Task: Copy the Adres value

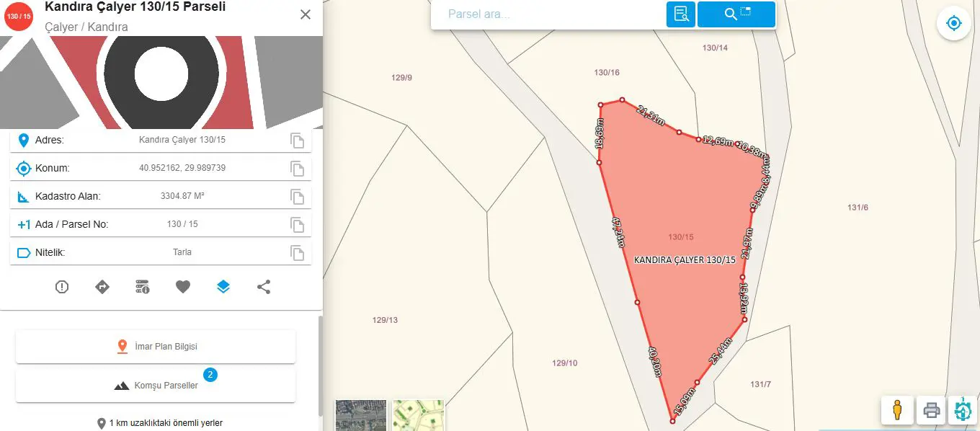Action: pyautogui.click(x=297, y=140)
